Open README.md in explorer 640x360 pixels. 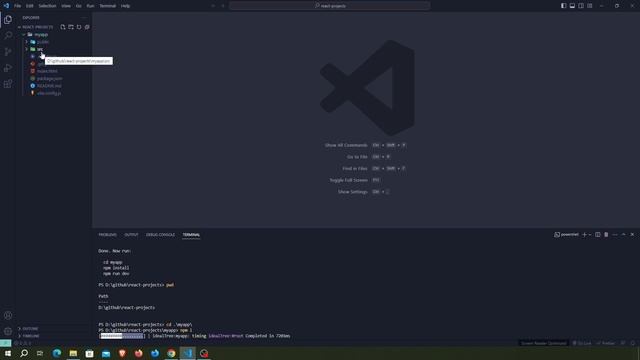[49, 86]
